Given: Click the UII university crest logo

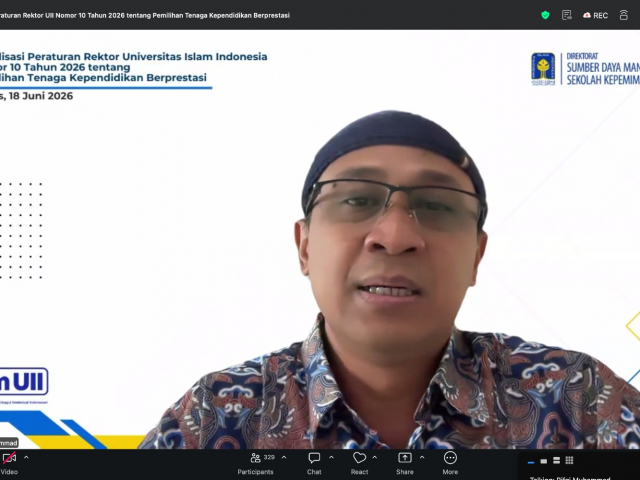Looking at the screenshot, I should [543, 69].
